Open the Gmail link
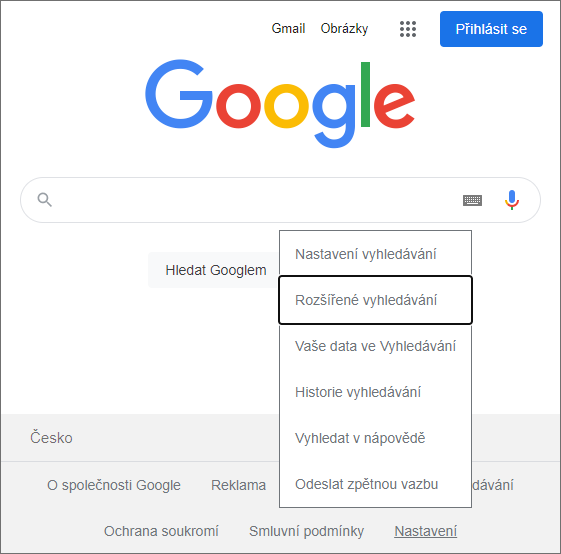 [x=288, y=28]
